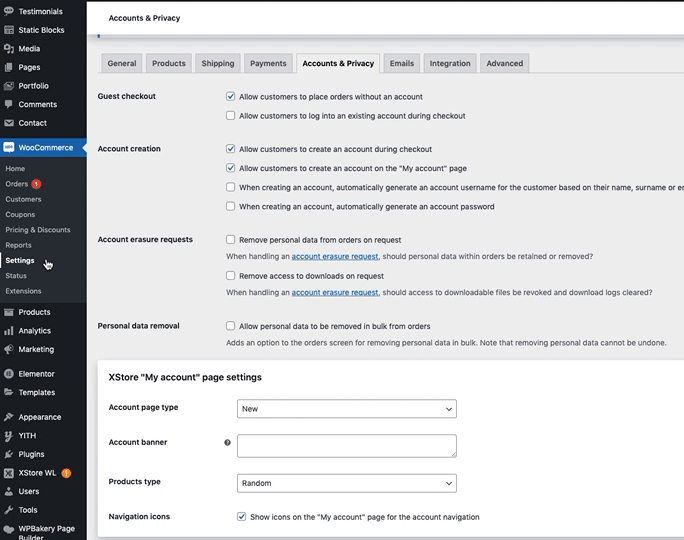Viewport: 684px width, 540px height.
Task: Click the Users sidebar icon
Action: (9, 491)
